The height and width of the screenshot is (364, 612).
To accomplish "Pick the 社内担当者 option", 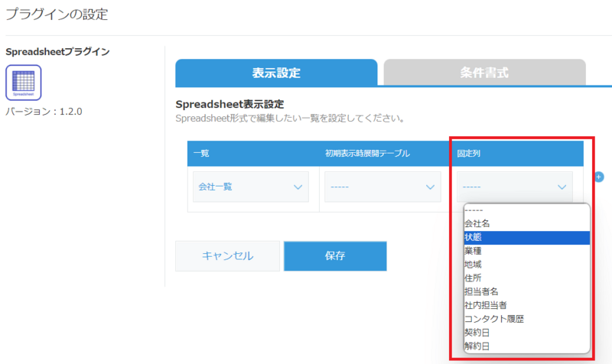I will [x=526, y=305].
